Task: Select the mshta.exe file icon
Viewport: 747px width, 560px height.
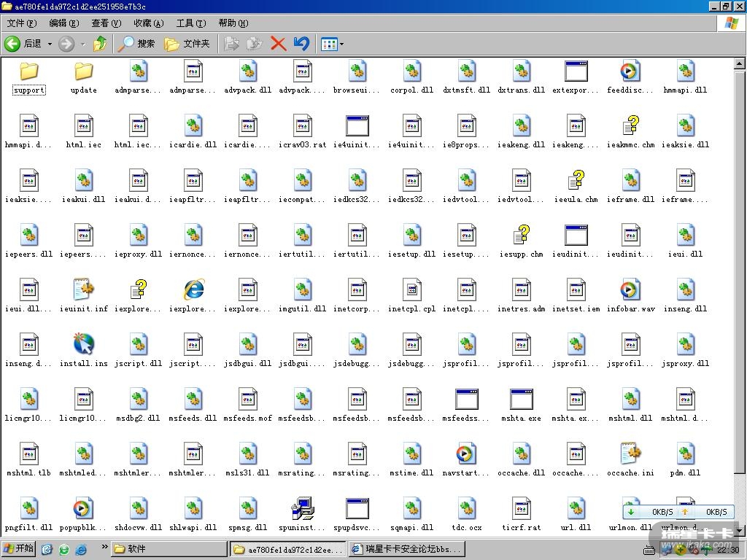Action: 521,399
